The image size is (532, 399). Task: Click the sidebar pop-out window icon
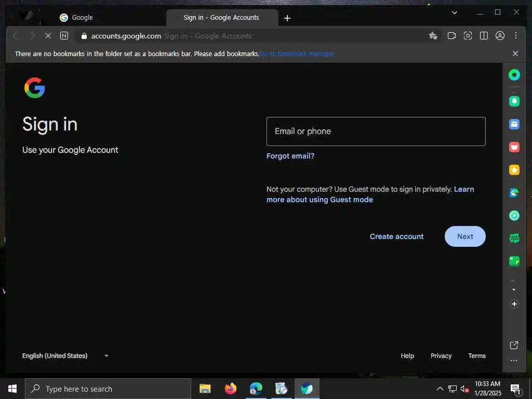click(x=514, y=345)
